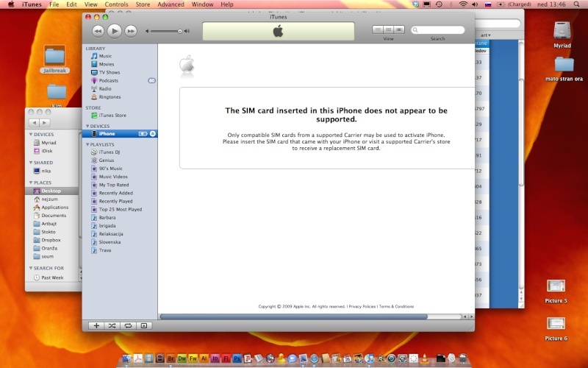This screenshot has width=588, height=368.
Task: Open the View menu
Action: [90, 4]
